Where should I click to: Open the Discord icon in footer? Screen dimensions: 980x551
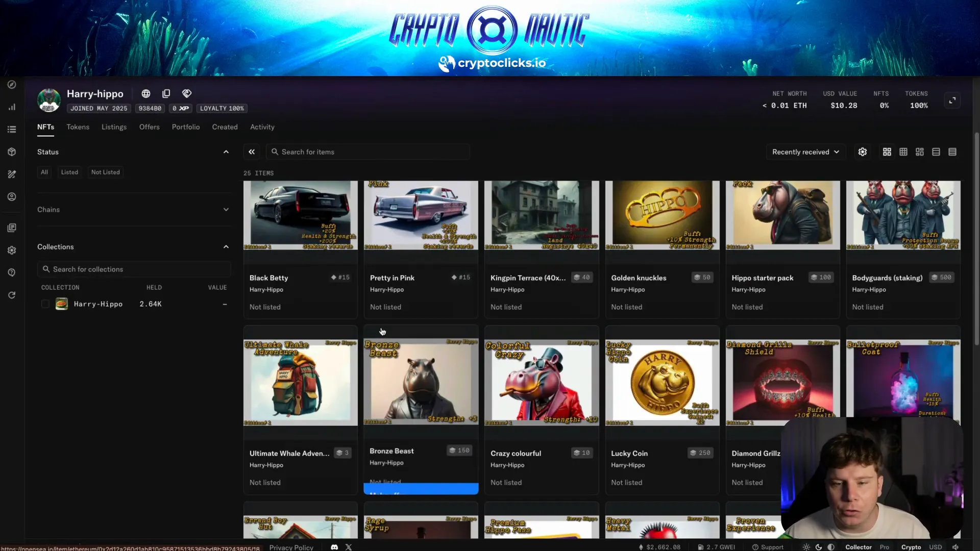[334, 547]
